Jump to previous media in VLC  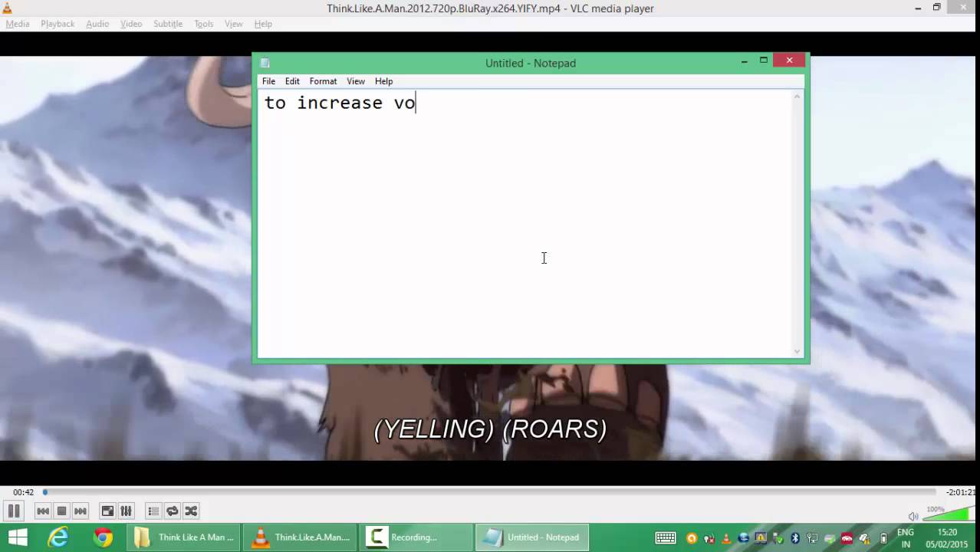pyautogui.click(x=43, y=511)
